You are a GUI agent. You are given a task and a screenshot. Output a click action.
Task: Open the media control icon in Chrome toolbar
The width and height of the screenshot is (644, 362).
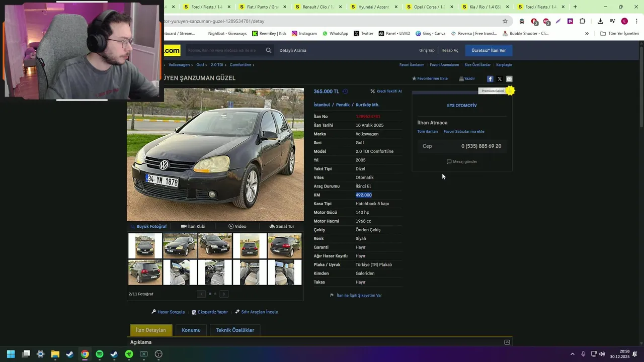coord(612,21)
